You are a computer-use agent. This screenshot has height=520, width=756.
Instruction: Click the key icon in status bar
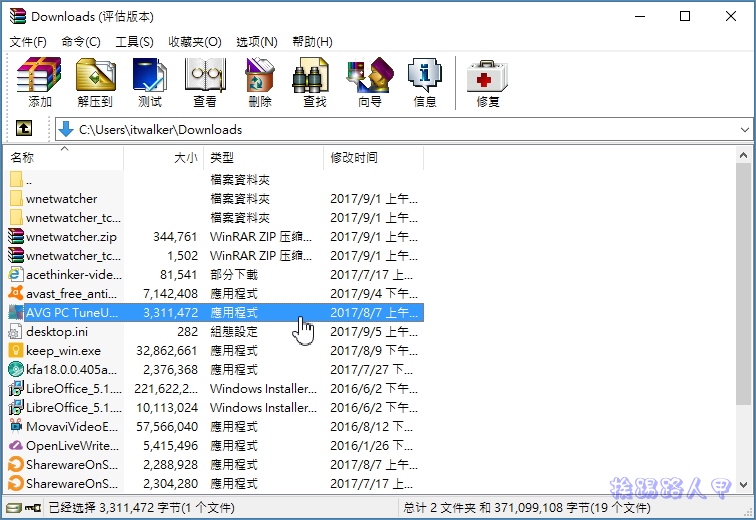click(x=33, y=507)
